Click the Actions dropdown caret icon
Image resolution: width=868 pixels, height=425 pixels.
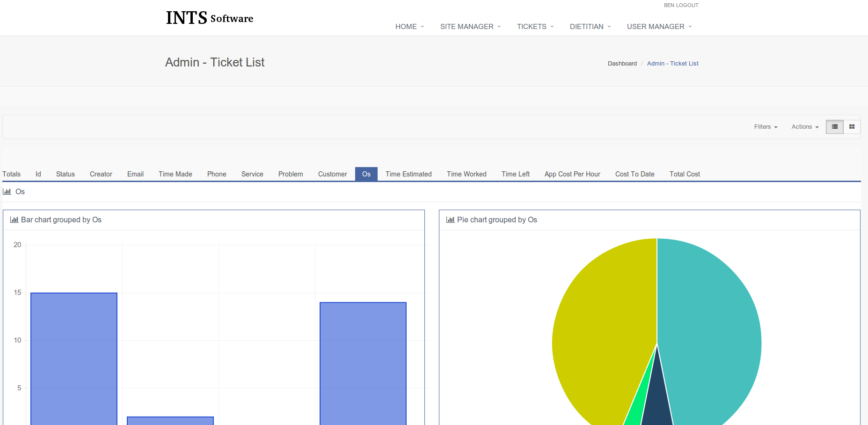pyautogui.click(x=816, y=127)
